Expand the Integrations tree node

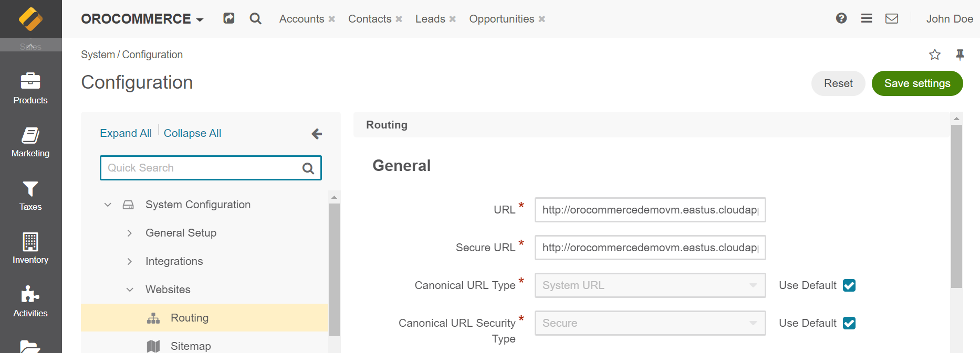point(130,261)
